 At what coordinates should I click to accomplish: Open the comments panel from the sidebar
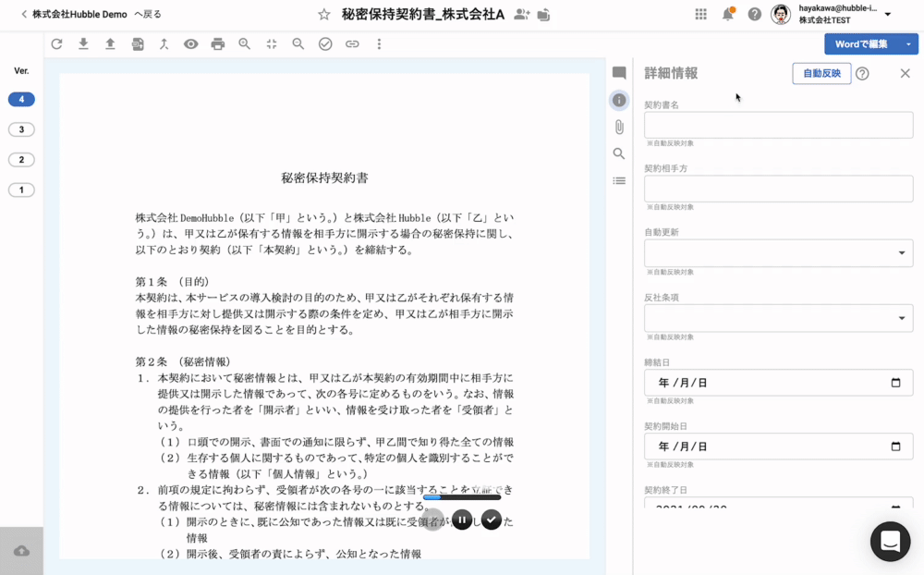[x=619, y=73]
